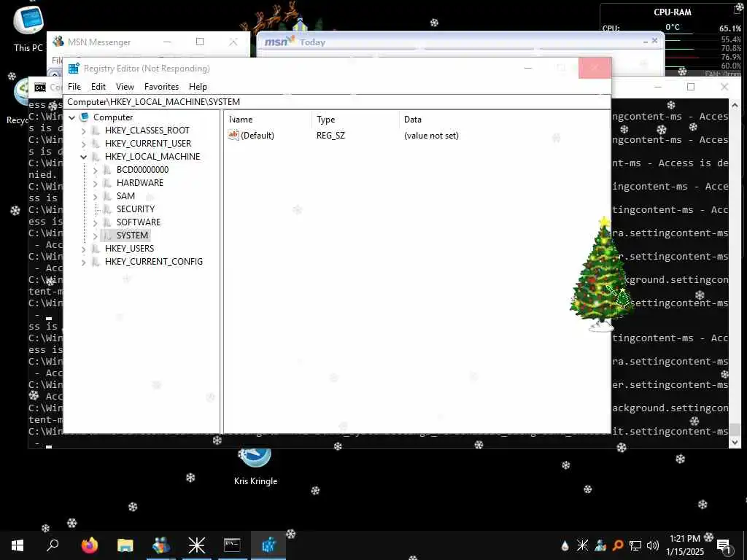This screenshot has width=747, height=560.
Task: Switch to the snowflake app on taskbar
Action: click(196, 545)
